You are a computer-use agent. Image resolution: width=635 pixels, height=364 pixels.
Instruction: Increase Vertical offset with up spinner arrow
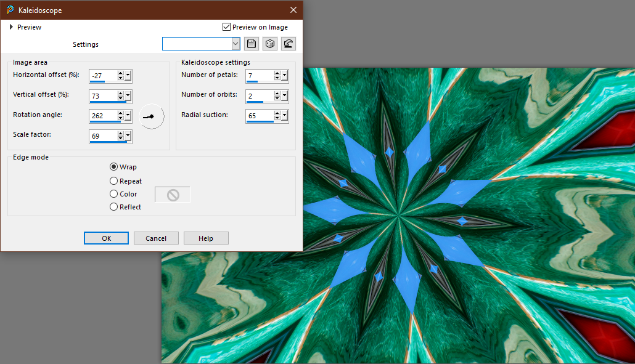121,93
